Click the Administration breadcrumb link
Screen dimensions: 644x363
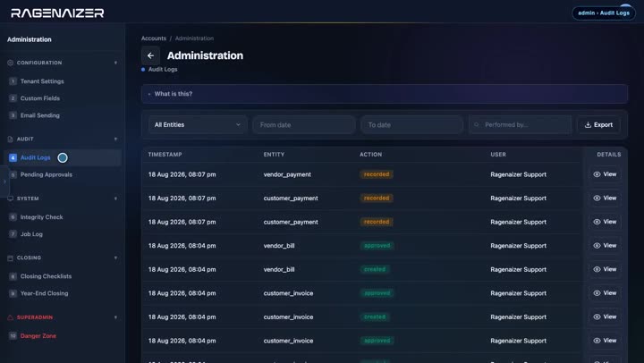pyautogui.click(x=194, y=38)
